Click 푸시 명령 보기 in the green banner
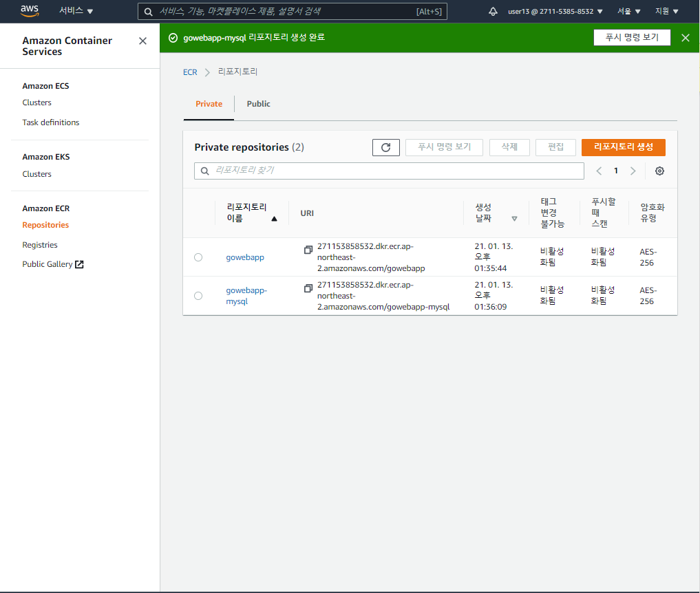The image size is (700, 593). (632, 37)
